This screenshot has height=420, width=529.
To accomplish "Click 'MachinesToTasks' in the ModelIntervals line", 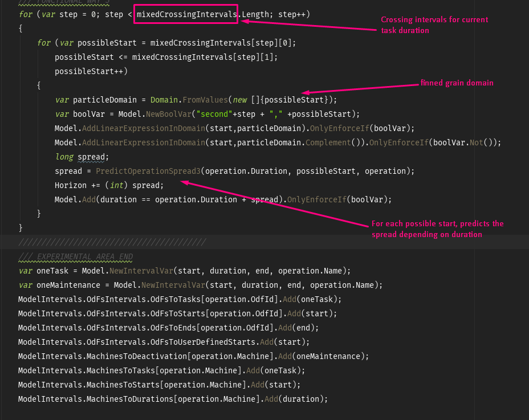I will point(121,371).
